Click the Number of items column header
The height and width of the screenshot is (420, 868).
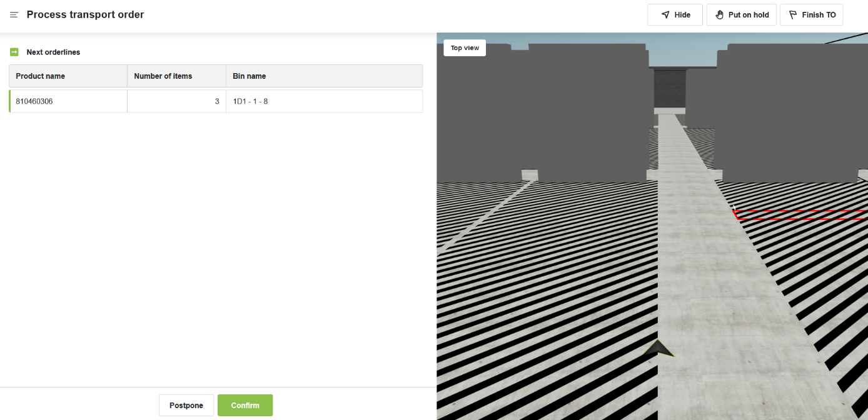tap(176, 76)
